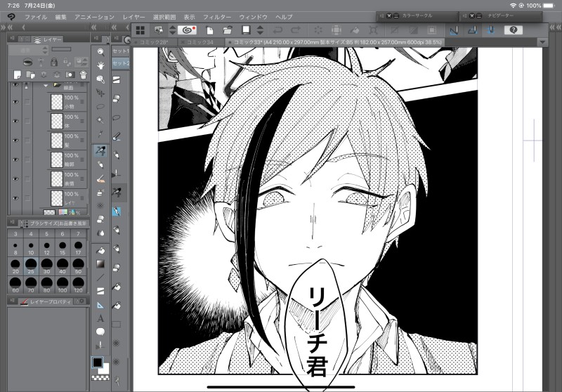562x392 pixels.
Task: Hide the 体 layer via eye icon
Action: 15,121
